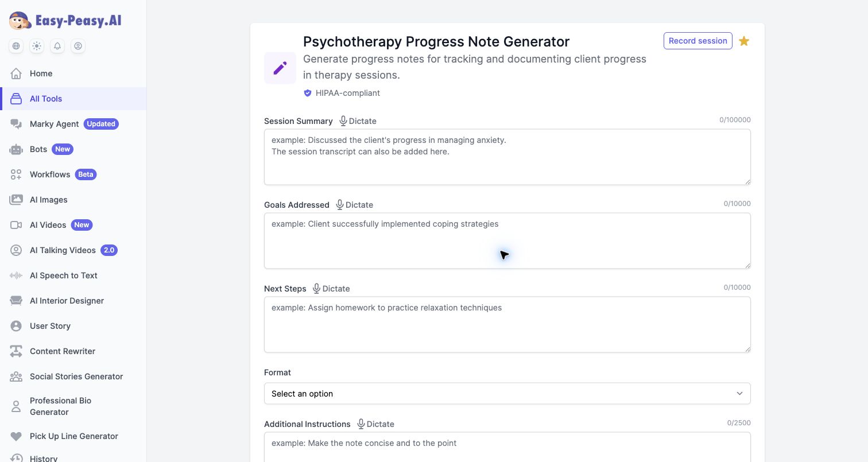Click the AI Interior Designer sofa icon
This screenshot has width=868, height=462.
[16, 301]
